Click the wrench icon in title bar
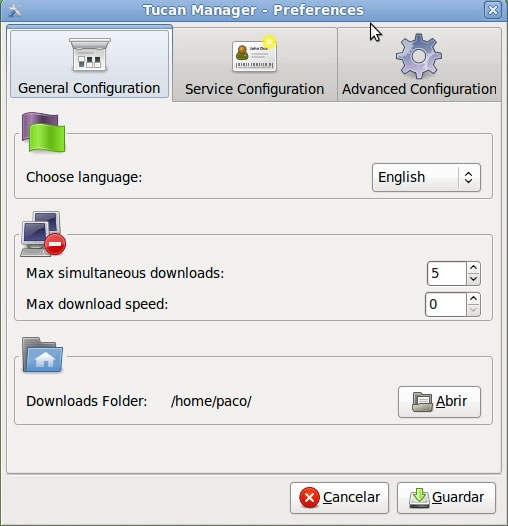The height and width of the screenshot is (526, 508). click(14, 10)
